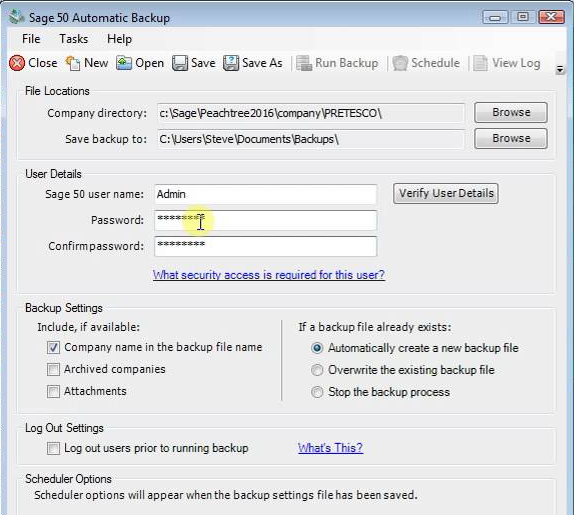Image resolution: width=574 pixels, height=515 pixels.
Task: Enable the Attachments checkbox
Action: click(53, 391)
